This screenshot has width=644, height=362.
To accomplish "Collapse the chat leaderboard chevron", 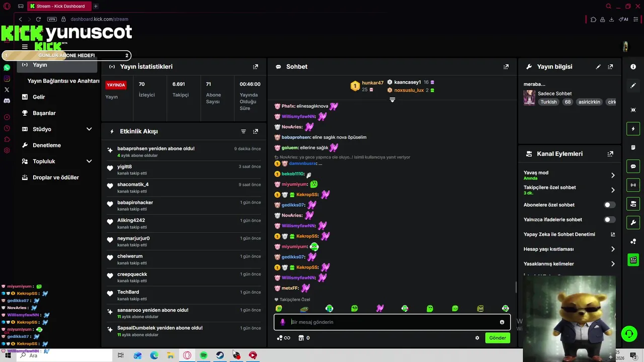I will point(392,100).
